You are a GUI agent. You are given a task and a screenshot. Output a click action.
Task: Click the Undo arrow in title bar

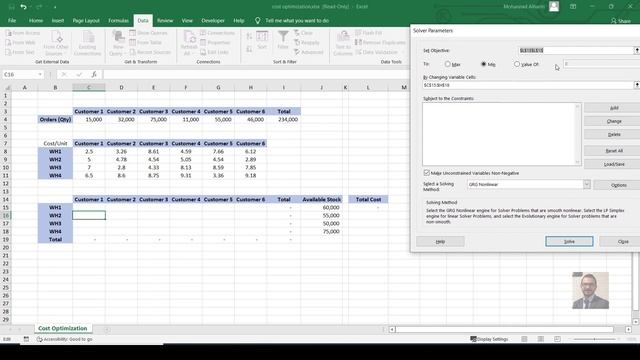[x=23, y=7]
